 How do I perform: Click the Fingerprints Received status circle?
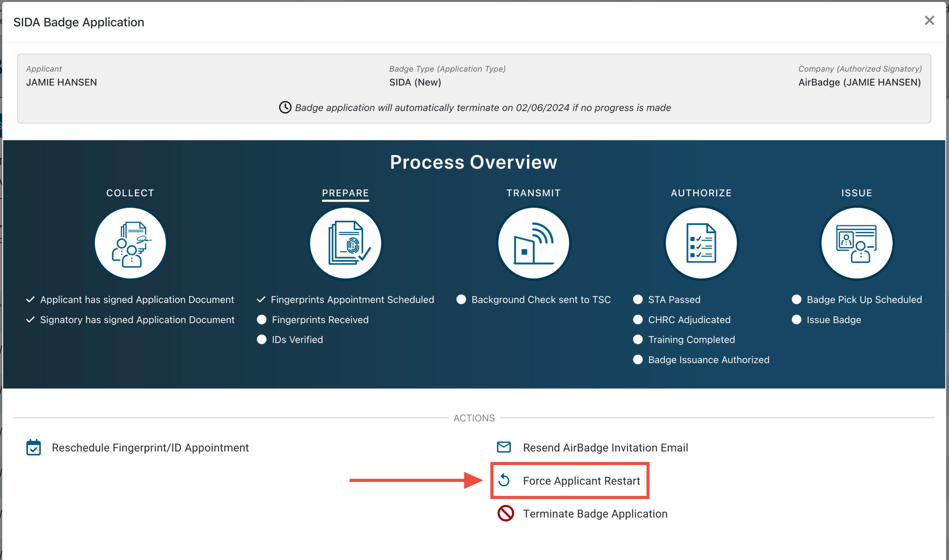pyautogui.click(x=261, y=319)
